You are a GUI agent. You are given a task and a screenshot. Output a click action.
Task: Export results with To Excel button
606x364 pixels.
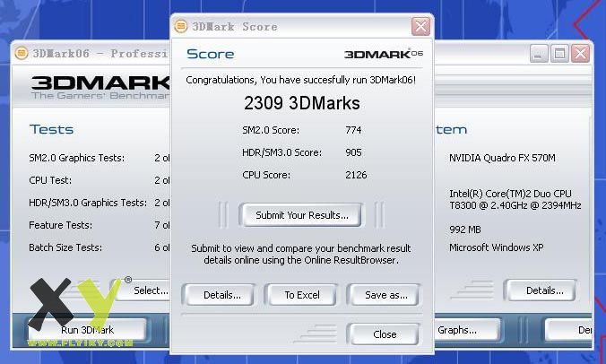tap(300, 295)
